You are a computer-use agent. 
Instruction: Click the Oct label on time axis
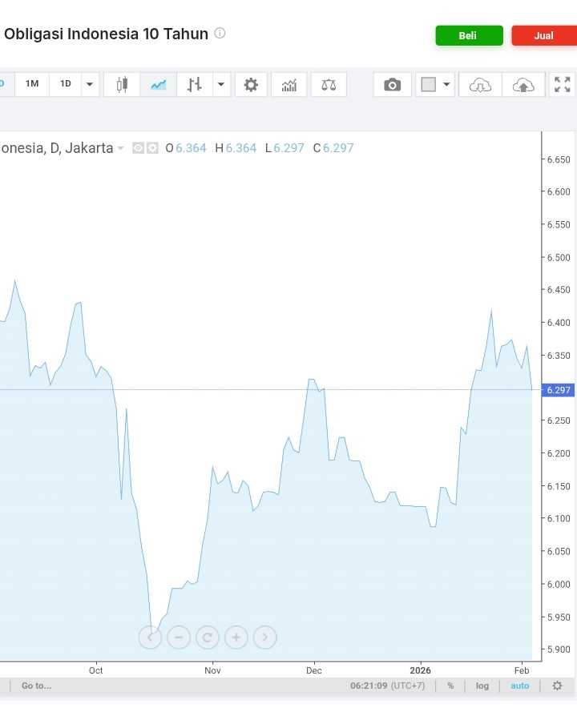click(x=95, y=670)
